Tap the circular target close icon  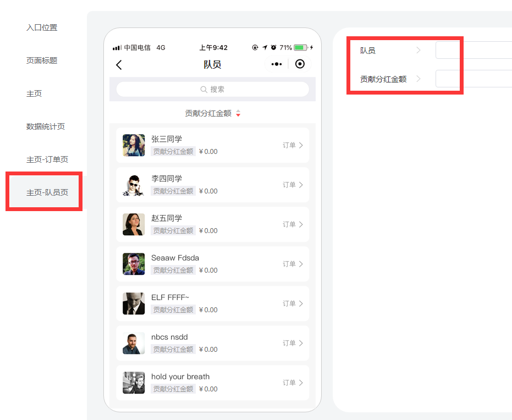pos(300,64)
